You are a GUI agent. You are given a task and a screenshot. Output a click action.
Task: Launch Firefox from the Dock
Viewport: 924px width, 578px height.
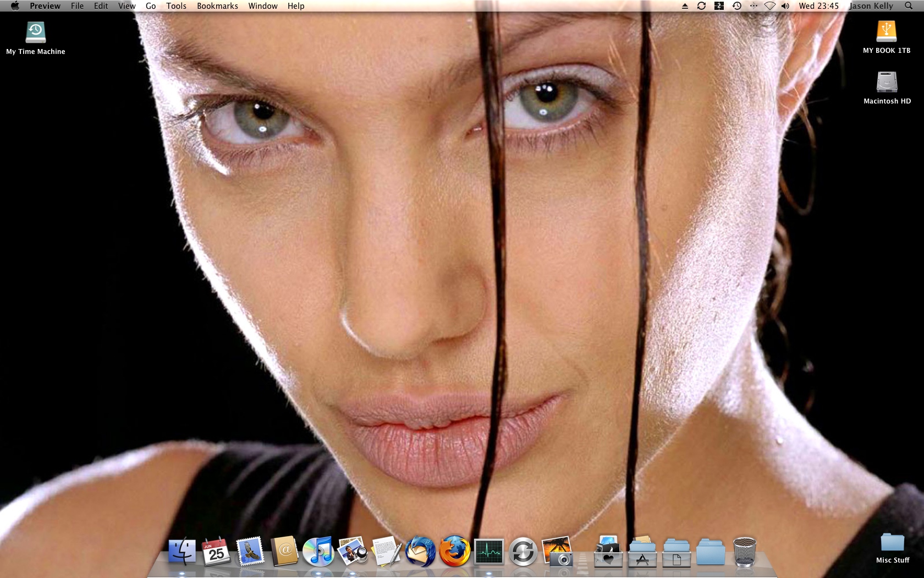tap(455, 551)
